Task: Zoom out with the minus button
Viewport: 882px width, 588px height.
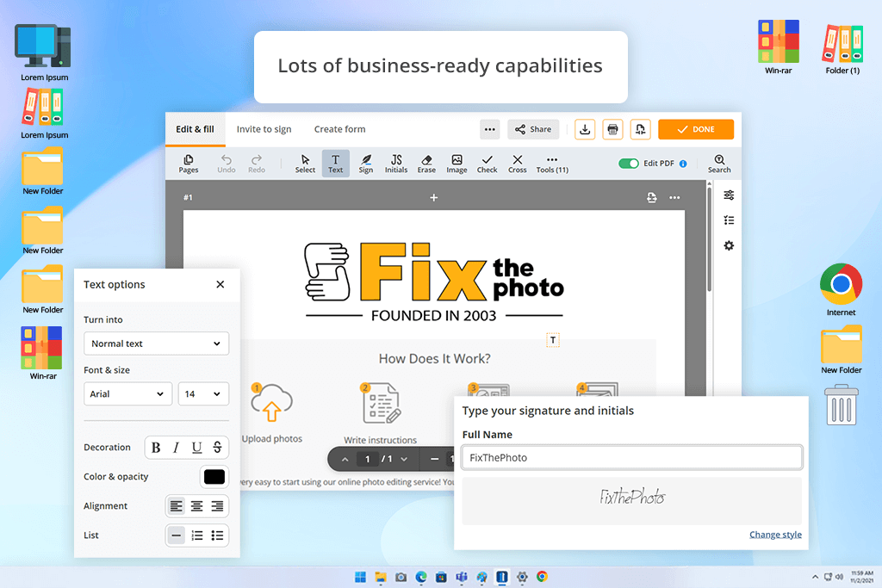Action: pos(434,459)
